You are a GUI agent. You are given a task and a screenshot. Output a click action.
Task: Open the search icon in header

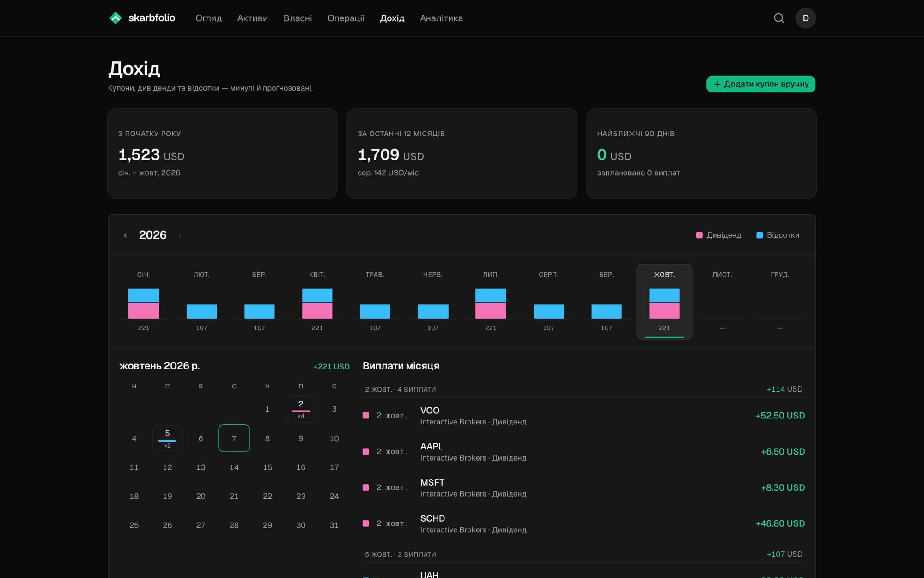tap(778, 18)
